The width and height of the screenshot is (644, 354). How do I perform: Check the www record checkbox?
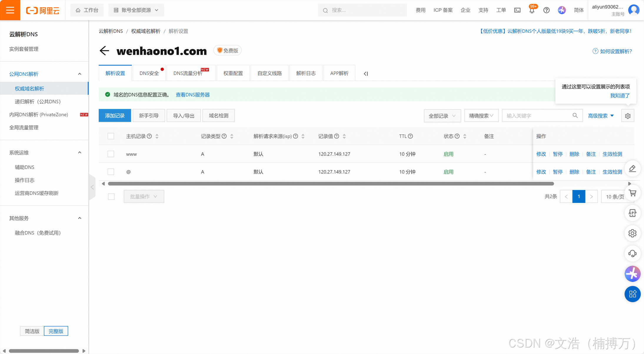click(x=111, y=154)
